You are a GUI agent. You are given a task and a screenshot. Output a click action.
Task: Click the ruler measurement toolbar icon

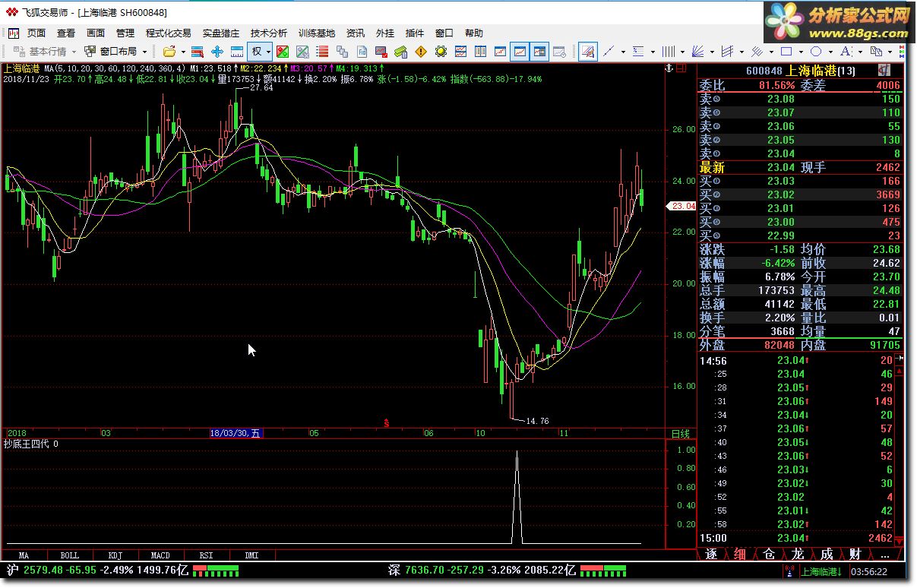point(236,52)
